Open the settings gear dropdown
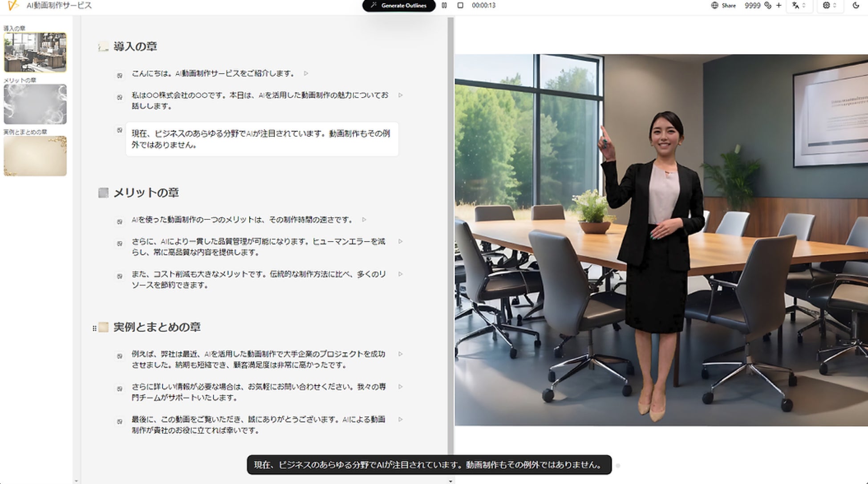Screen dimensions: 868x484 [x=829, y=5]
